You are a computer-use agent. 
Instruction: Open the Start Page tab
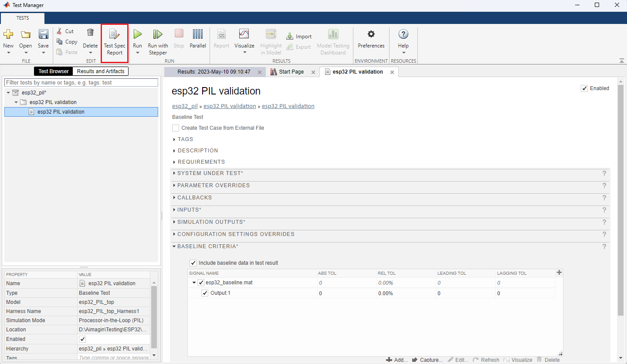291,72
